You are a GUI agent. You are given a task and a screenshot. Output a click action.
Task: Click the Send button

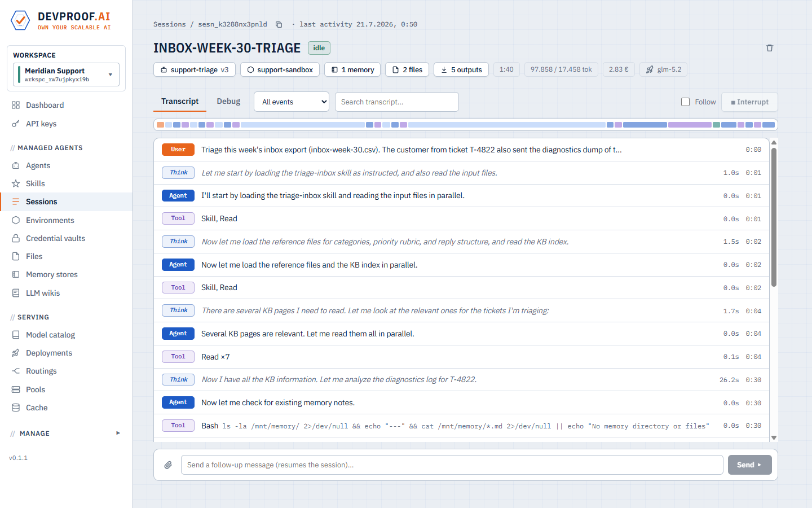click(749, 465)
